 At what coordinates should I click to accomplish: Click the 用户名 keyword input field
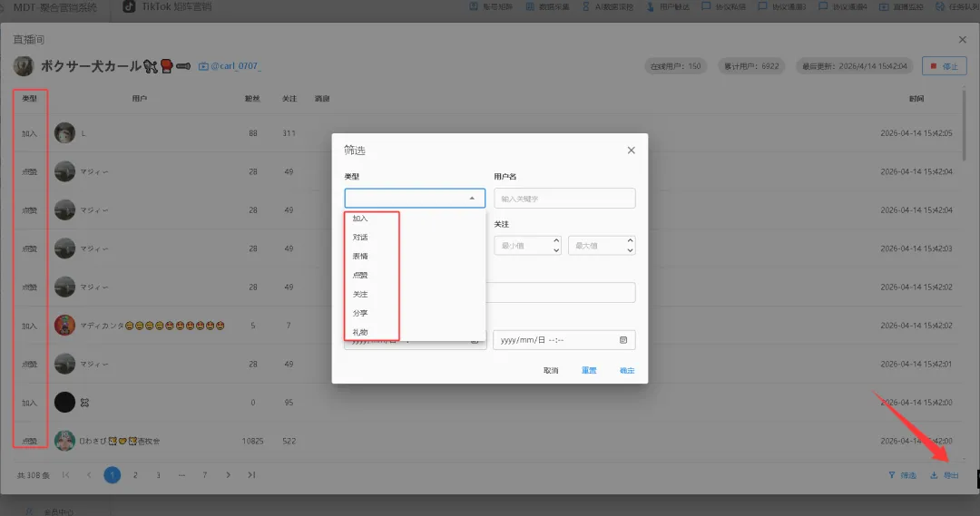[564, 198]
